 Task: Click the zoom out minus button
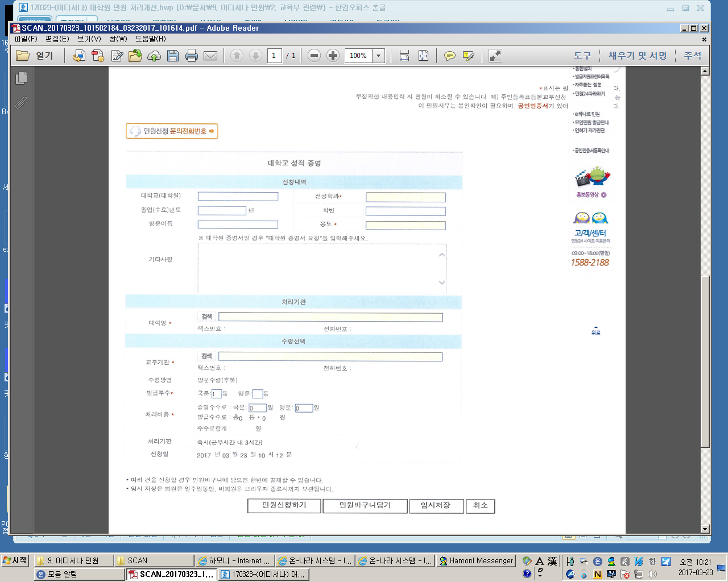click(x=314, y=56)
